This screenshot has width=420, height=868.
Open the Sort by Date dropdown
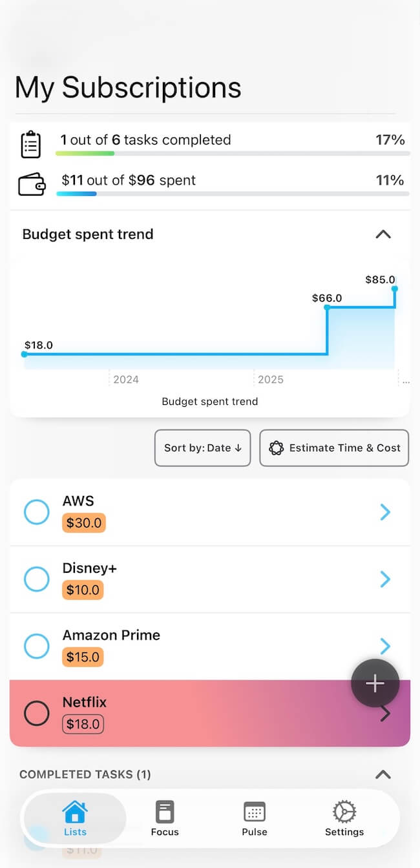click(202, 448)
